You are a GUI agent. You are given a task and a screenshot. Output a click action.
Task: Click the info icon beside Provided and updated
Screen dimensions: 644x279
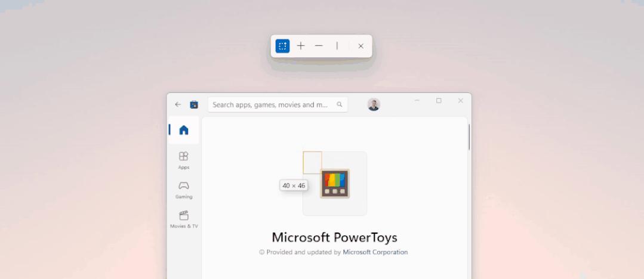tap(261, 252)
